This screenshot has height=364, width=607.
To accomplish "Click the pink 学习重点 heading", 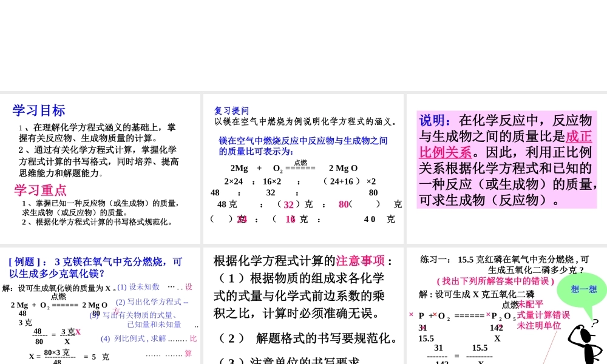I will (40, 190).
